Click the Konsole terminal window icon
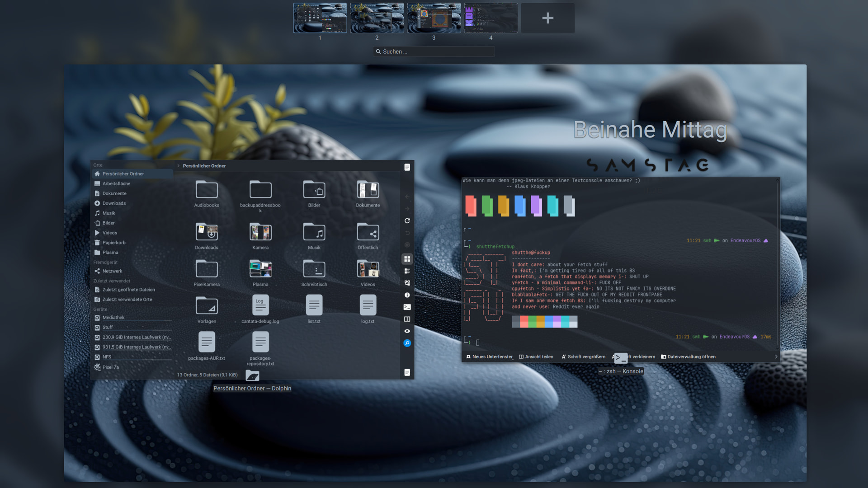Screen dimensions: 868x488 pos(621,358)
